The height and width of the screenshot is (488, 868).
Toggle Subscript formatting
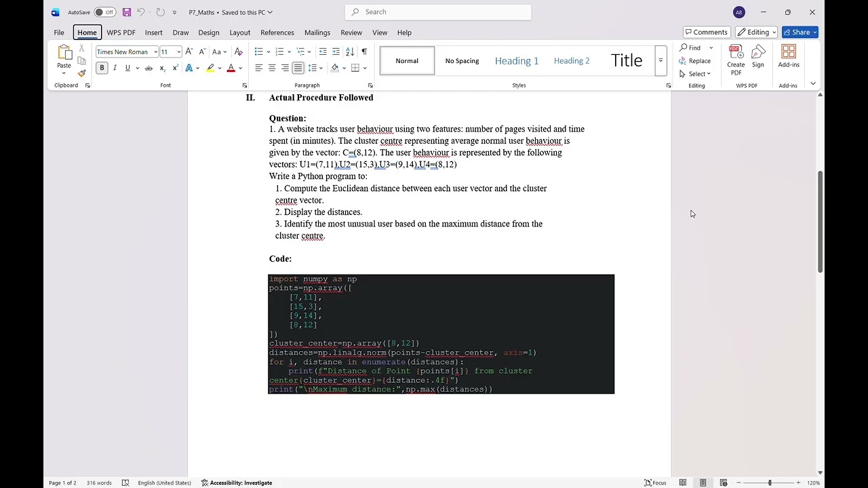(x=162, y=68)
